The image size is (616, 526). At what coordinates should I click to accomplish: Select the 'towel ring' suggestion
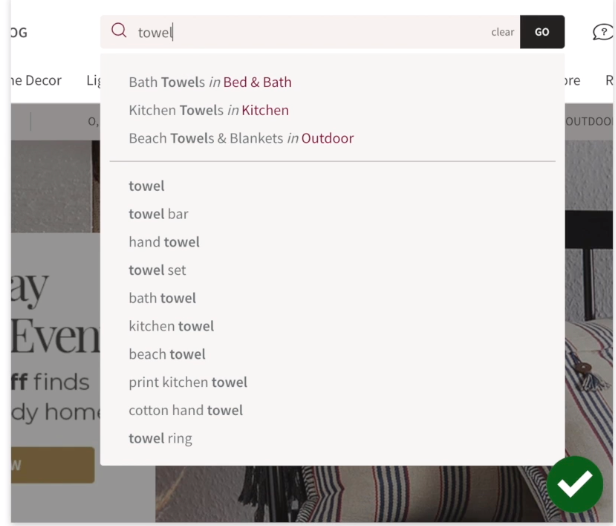[x=160, y=438]
